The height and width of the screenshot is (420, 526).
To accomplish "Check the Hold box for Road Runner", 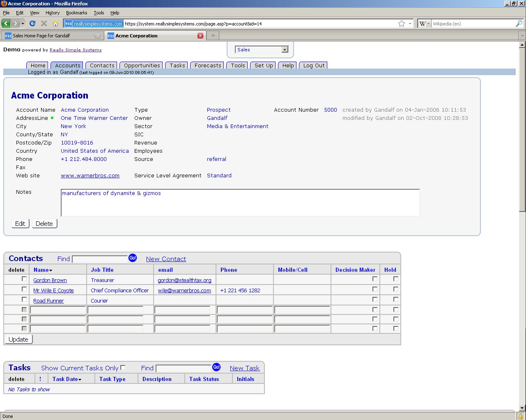I will pyautogui.click(x=396, y=299).
